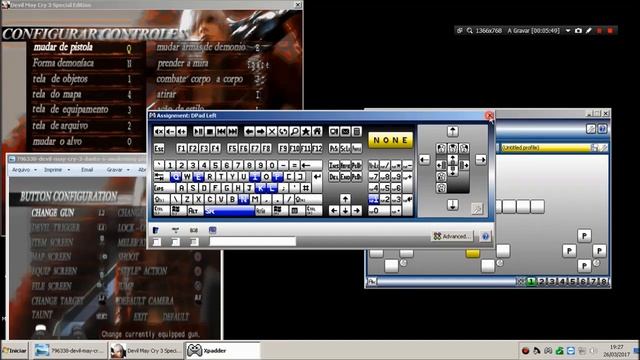Assign the middle mouse button click
Image resolution: width=640 pixels, height=360 pixels.
coord(453,148)
